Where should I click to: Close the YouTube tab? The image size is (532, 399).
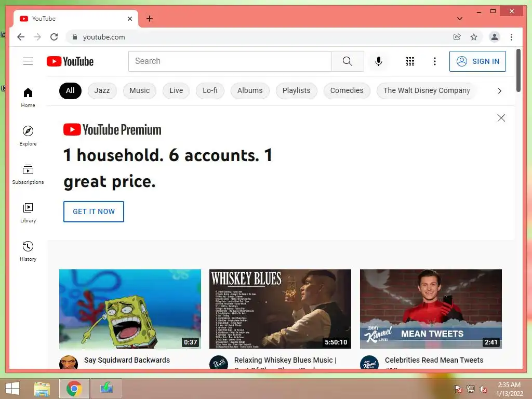(x=129, y=19)
